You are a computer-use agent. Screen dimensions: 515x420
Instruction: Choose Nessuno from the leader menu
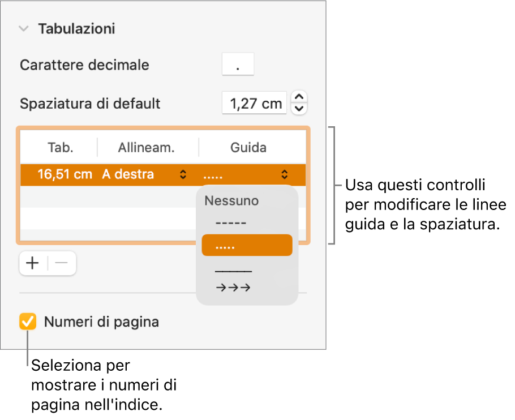point(231,200)
